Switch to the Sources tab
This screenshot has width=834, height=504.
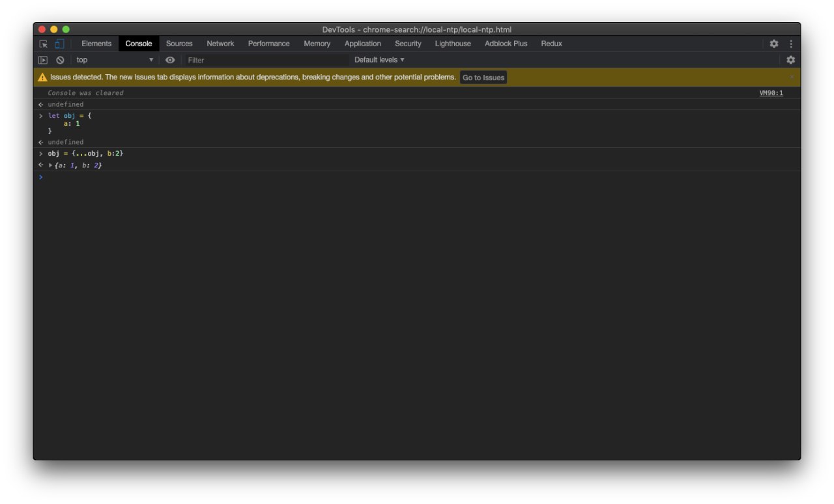click(179, 44)
